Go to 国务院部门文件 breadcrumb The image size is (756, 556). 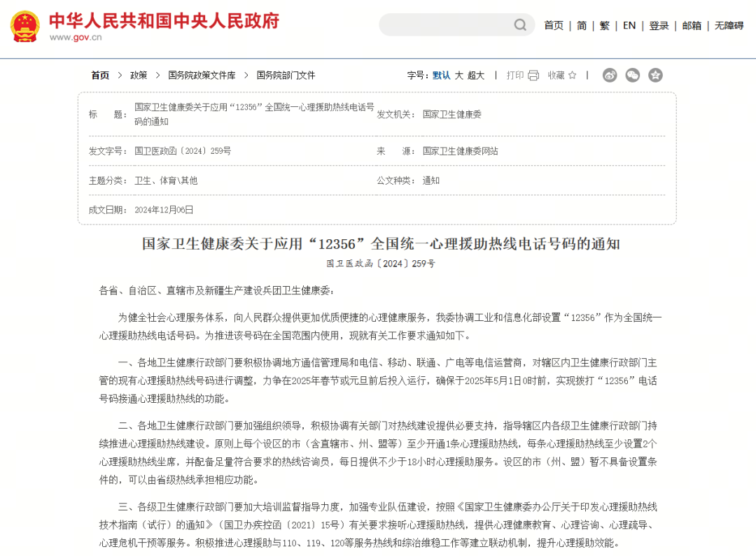tap(286, 75)
